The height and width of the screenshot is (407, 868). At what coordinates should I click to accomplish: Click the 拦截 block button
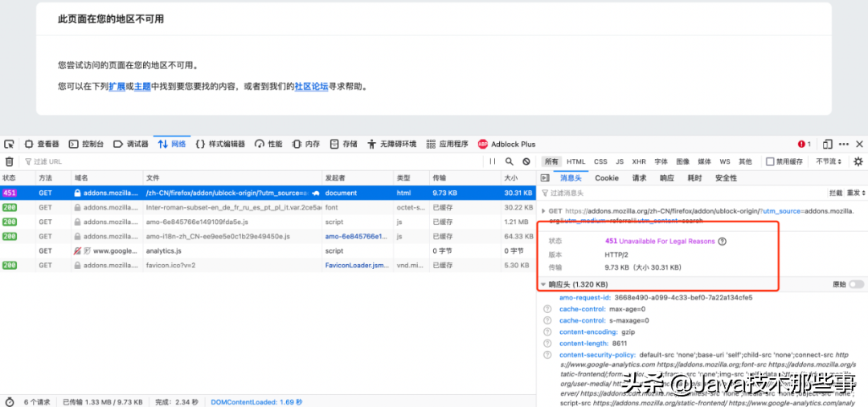point(835,193)
